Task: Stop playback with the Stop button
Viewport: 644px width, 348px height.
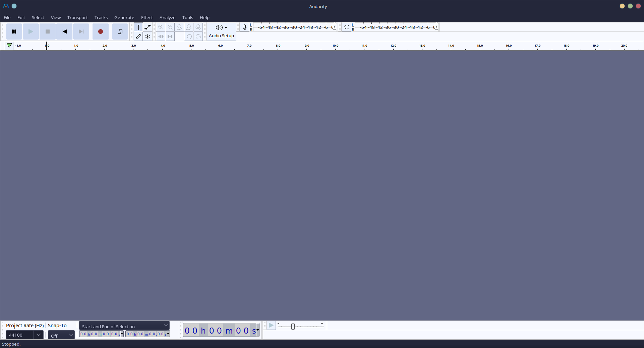Action: tap(48, 32)
